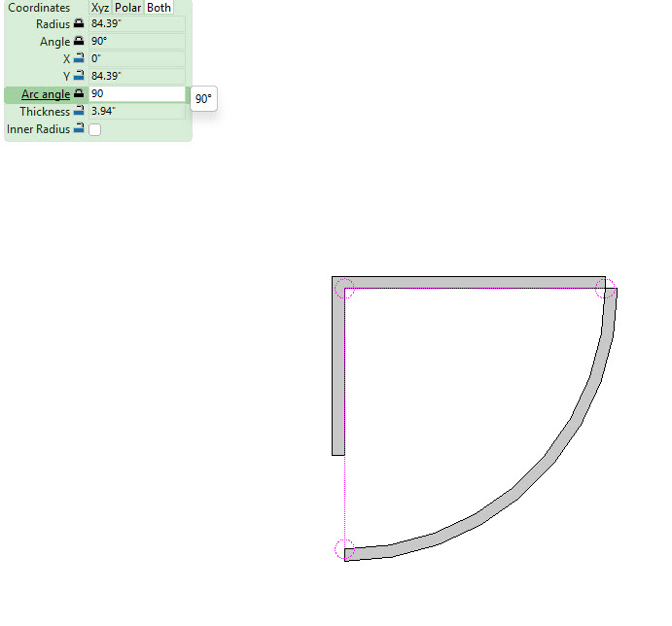Viewport: 672px width, 626px height.
Task: Switch coordinates to the Xyz tab
Action: click(x=100, y=7)
